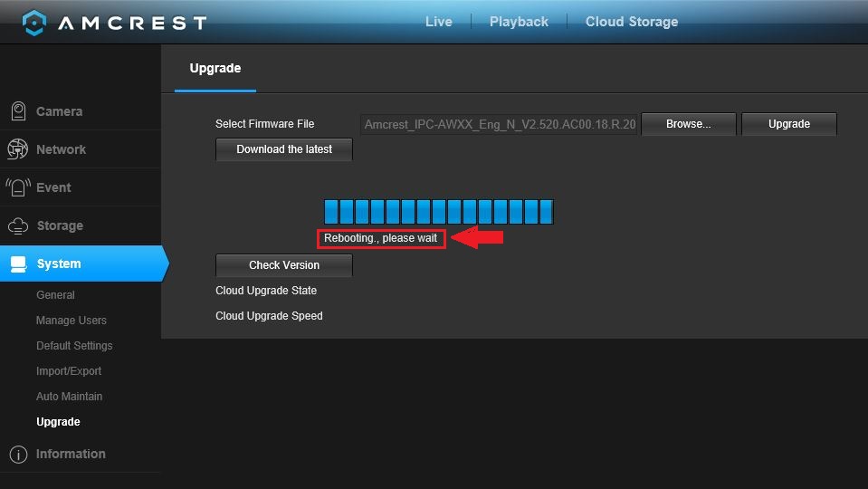Click the Information circle icon
868x489 pixels.
(17, 454)
